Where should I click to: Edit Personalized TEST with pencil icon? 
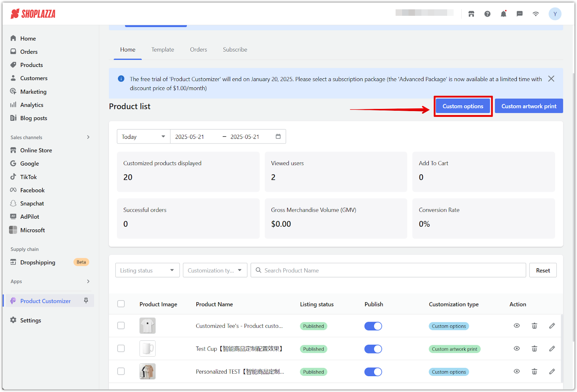click(x=552, y=371)
